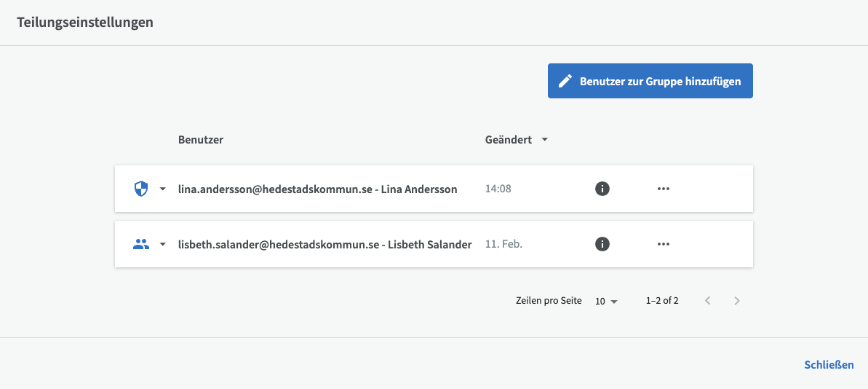Click the pencil icon in add-user button
Screen dimensions: 868x389
click(x=565, y=81)
